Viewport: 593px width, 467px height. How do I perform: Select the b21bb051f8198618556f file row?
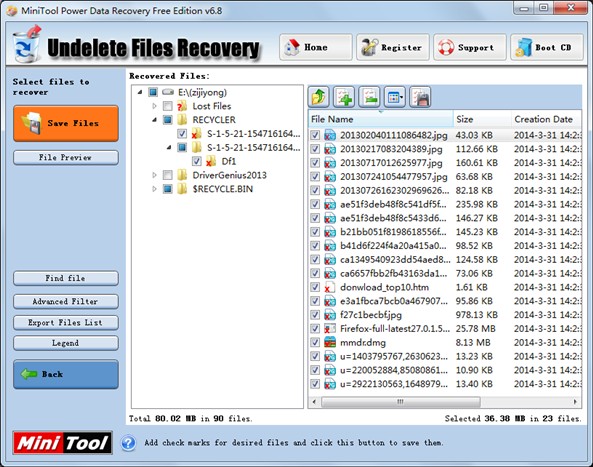point(445,232)
